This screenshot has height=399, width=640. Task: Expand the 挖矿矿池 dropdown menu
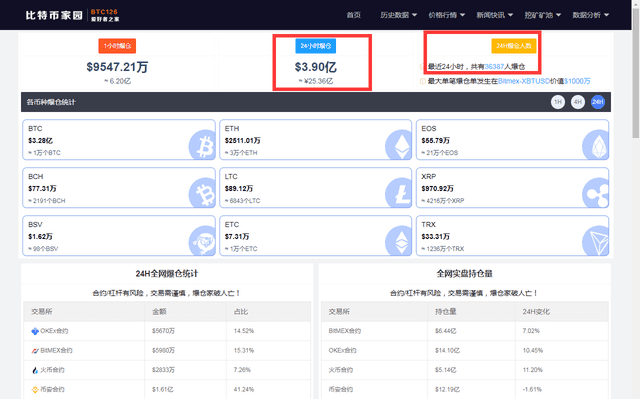(542, 15)
